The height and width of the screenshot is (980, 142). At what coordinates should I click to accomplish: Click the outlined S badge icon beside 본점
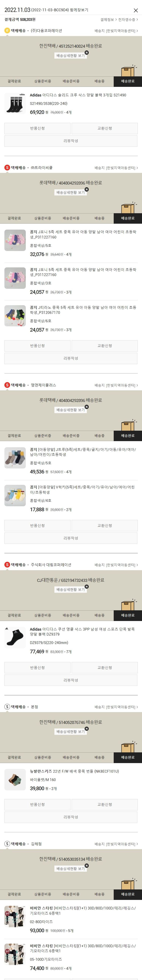(x=7, y=706)
